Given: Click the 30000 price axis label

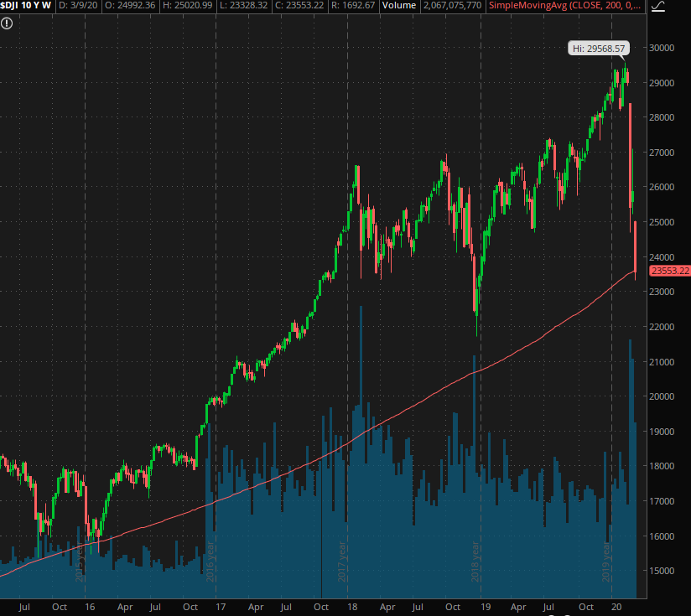Looking at the screenshot, I should [664, 48].
